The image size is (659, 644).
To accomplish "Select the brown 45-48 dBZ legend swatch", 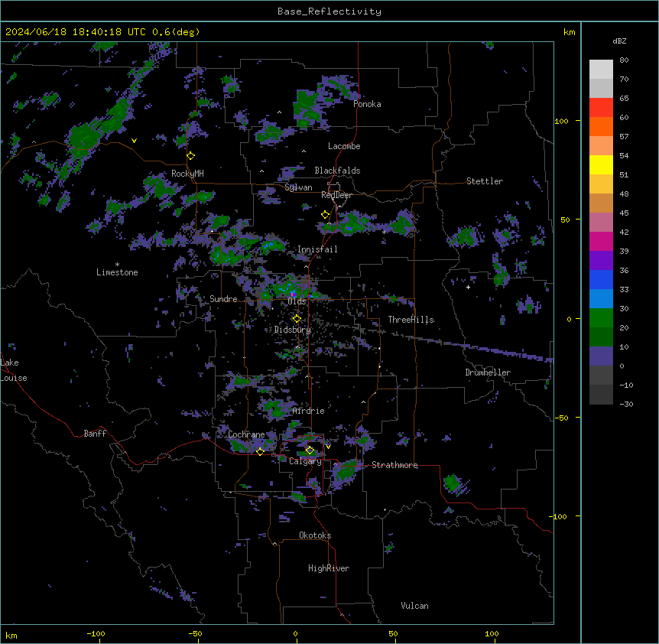I will point(601,203).
